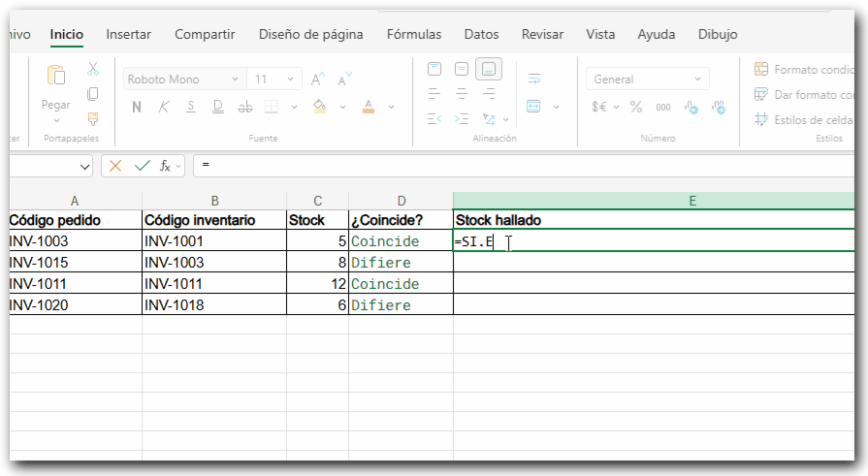Cancel formula entry with X icon
The width and height of the screenshot is (868, 476).
115,166
